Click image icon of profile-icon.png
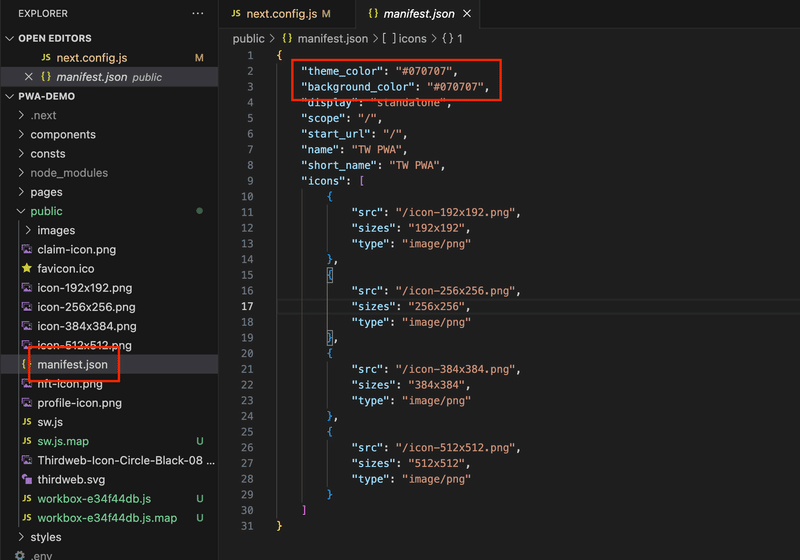Image resolution: width=800 pixels, height=560 pixels. click(27, 403)
